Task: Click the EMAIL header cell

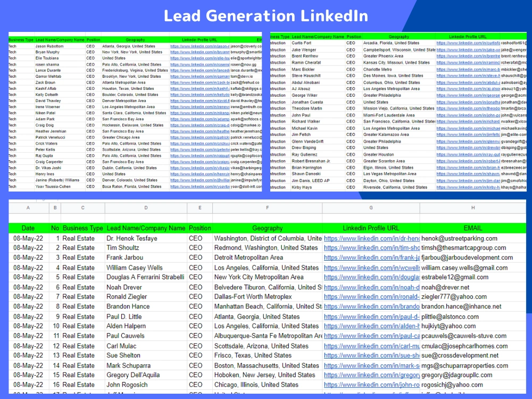Action: (473, 228)
